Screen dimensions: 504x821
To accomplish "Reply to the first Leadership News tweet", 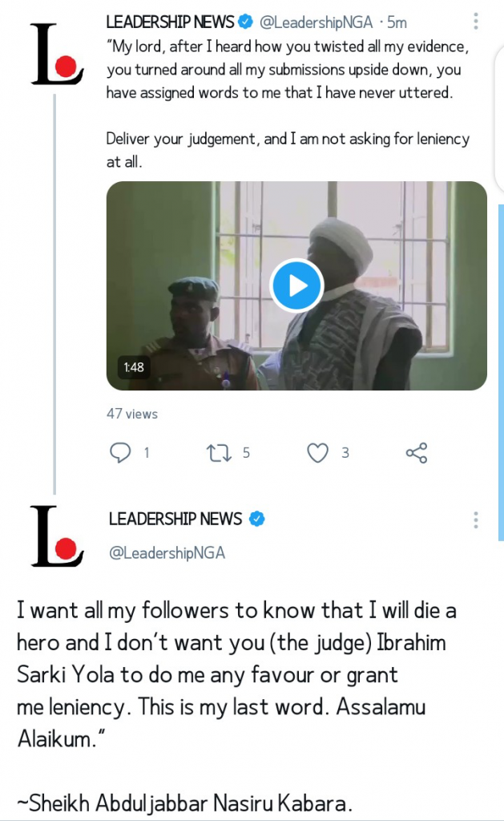I will 120,453.
